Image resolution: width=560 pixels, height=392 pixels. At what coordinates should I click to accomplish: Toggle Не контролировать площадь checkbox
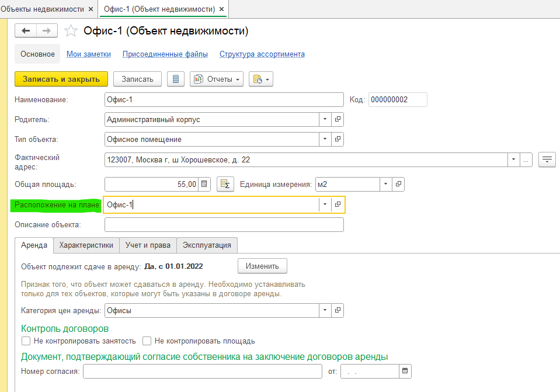coord(143,341)
